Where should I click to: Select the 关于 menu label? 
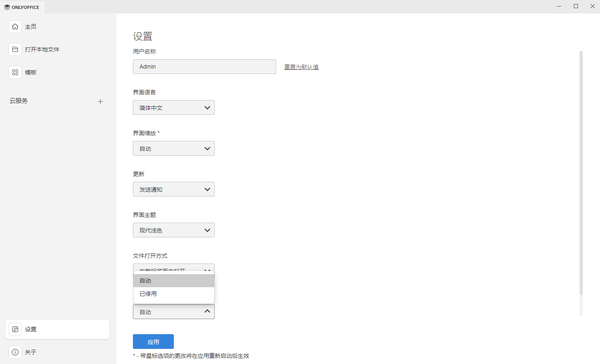click(31, 352)
